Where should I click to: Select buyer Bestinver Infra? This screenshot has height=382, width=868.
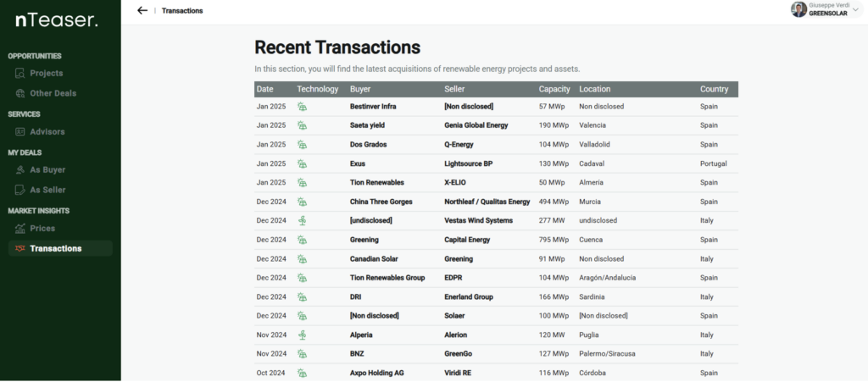pyautogui.click(x=373, y=107)
